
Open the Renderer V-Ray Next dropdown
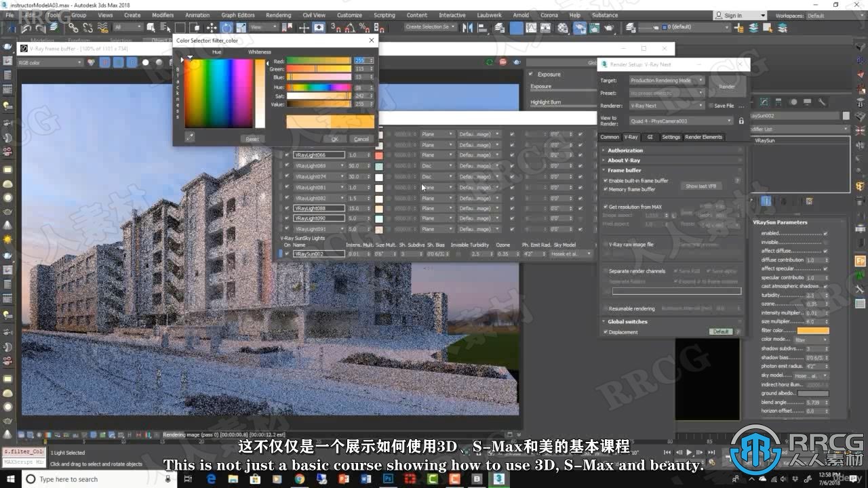point(667,106)
